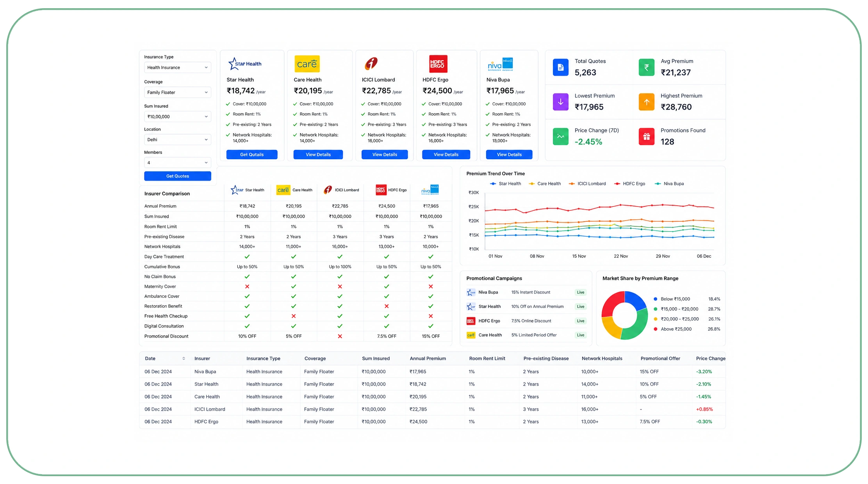Click the ICICI Lombard logo in top card
Screen dimensions: 868x484
coord(371,63)
